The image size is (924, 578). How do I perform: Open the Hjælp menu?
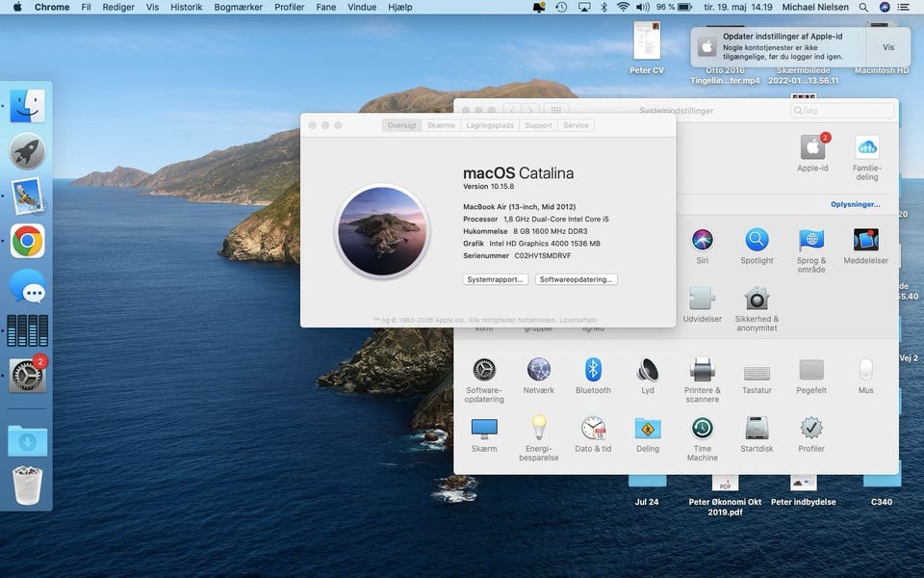click(400, 7)
